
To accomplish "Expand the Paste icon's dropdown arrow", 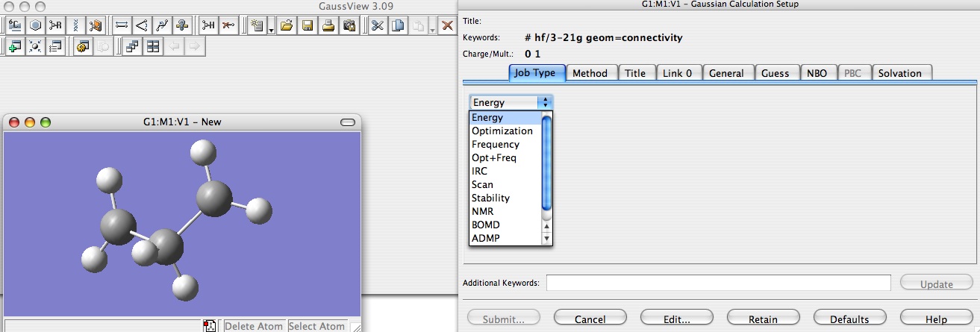I will (432, 26).
